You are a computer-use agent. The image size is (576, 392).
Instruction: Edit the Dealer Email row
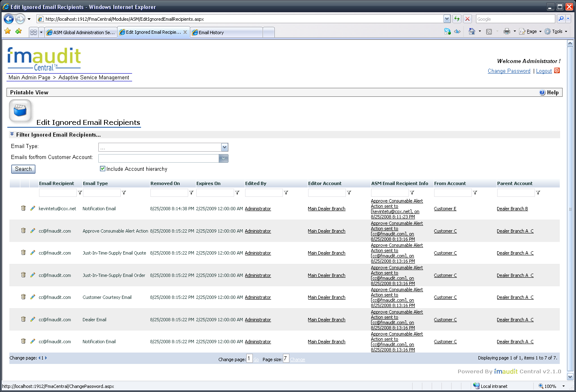tap(33, 319)
